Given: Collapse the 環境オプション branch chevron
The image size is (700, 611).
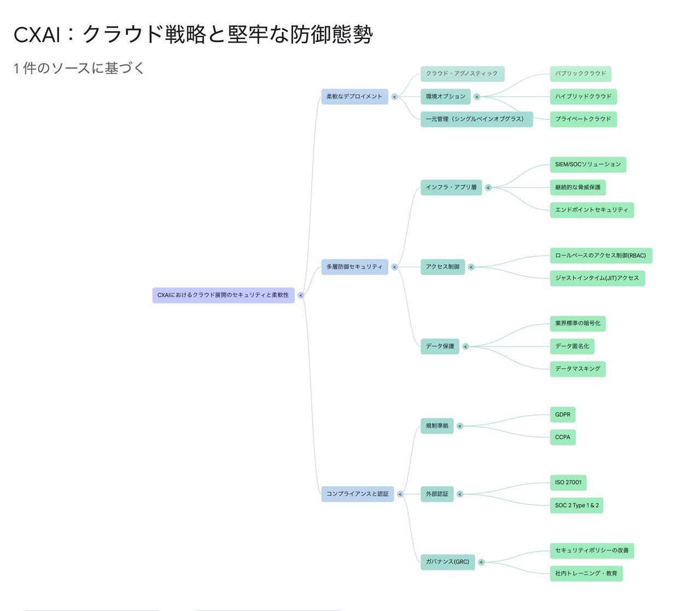Looking at the screenshot, I should coord(477,96).
